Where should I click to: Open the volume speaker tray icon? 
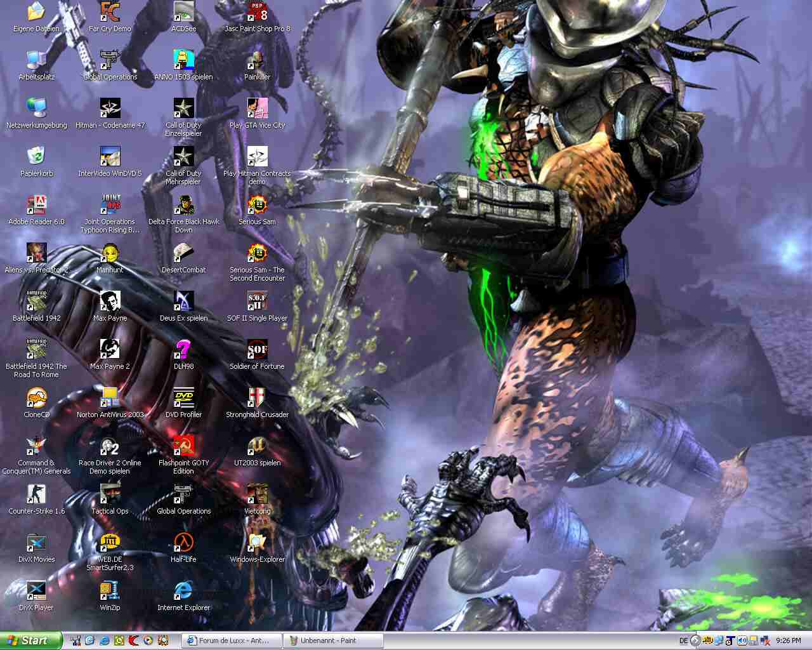tap(742, 640)
